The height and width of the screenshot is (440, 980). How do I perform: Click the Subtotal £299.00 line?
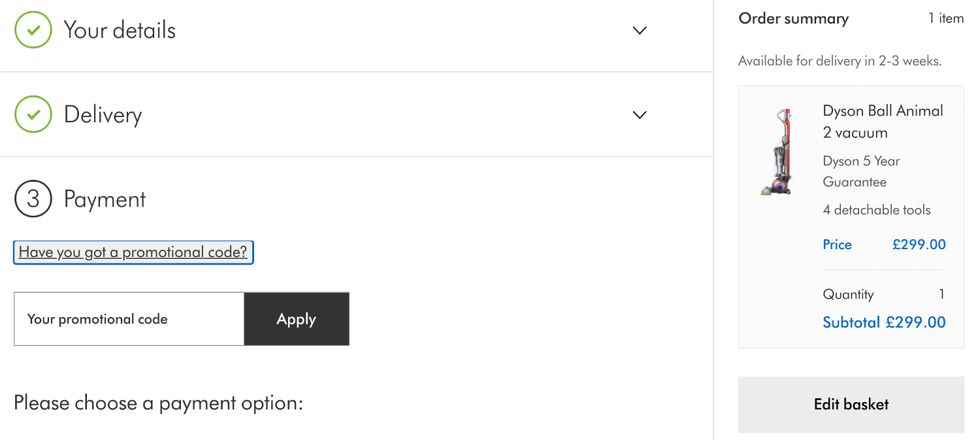click(x=884, y=322)
